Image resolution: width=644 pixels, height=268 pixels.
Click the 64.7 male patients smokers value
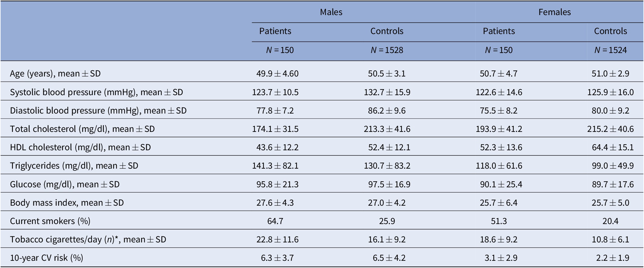pyautogui.click(x=275, y=221)
